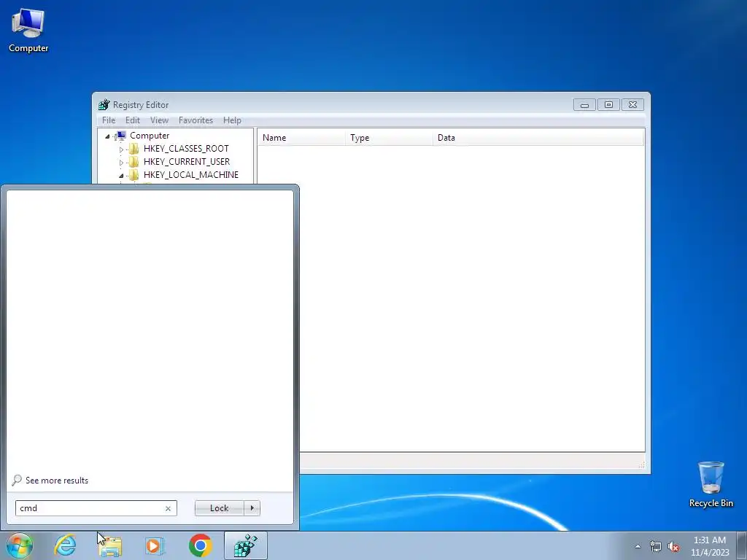The height and width of the screenshot is (560, 747).
Task: Launch Internet Explorer from the taskbar
Action: [x=65, y=545]
